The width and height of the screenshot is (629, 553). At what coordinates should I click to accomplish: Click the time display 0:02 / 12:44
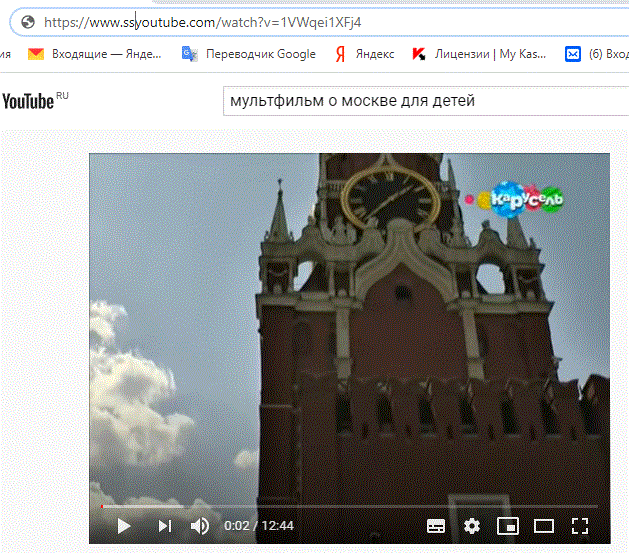259,526
